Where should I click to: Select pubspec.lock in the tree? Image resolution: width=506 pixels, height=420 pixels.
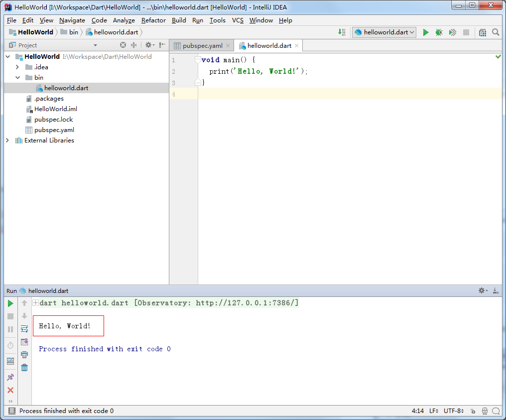[54, 120]
